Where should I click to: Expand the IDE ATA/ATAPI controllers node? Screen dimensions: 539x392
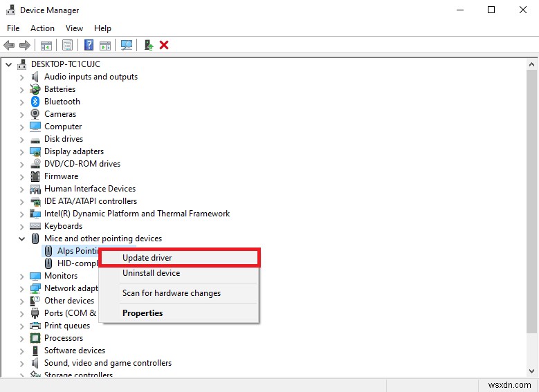point(21,202)
